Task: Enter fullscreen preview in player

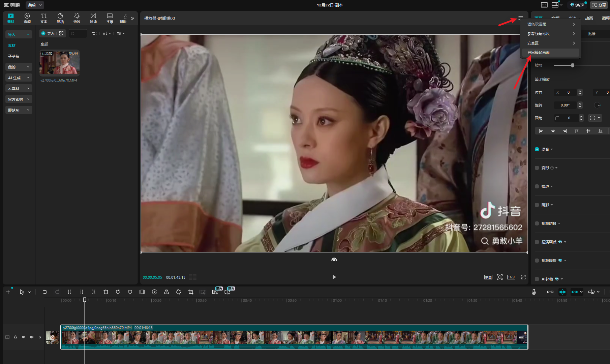Action: click(523, 277)
